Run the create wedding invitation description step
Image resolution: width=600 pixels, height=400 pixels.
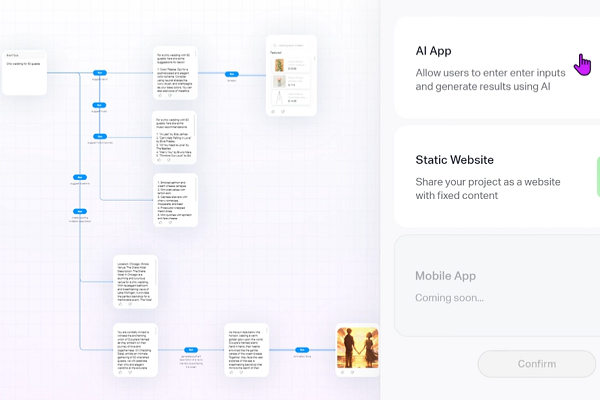(x=80, y=211)
